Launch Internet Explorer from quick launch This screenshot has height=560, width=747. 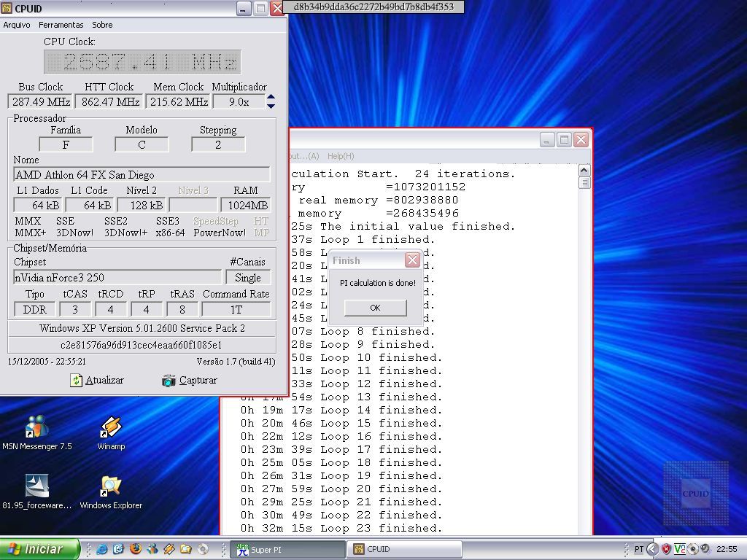[102, 549]
